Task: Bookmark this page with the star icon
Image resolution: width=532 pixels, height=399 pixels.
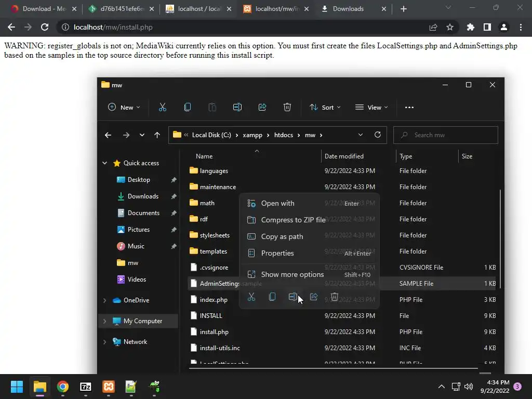Action: [450, 27]
